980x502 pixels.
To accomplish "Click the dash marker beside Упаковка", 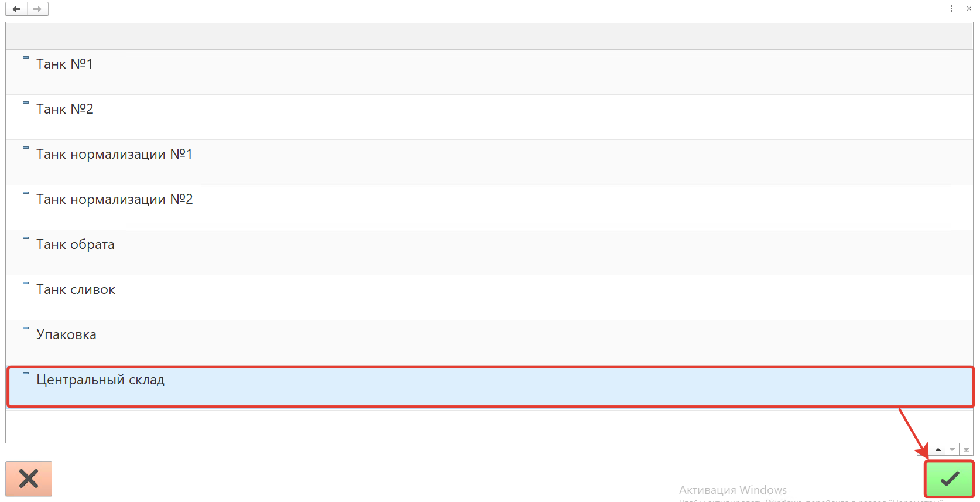I will point(26,328).
